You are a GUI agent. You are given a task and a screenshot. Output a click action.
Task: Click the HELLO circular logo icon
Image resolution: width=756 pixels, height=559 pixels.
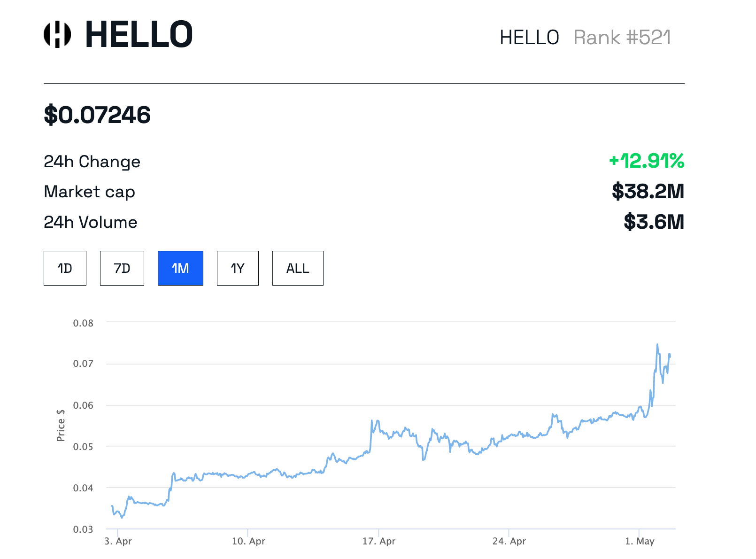[57, 34]
